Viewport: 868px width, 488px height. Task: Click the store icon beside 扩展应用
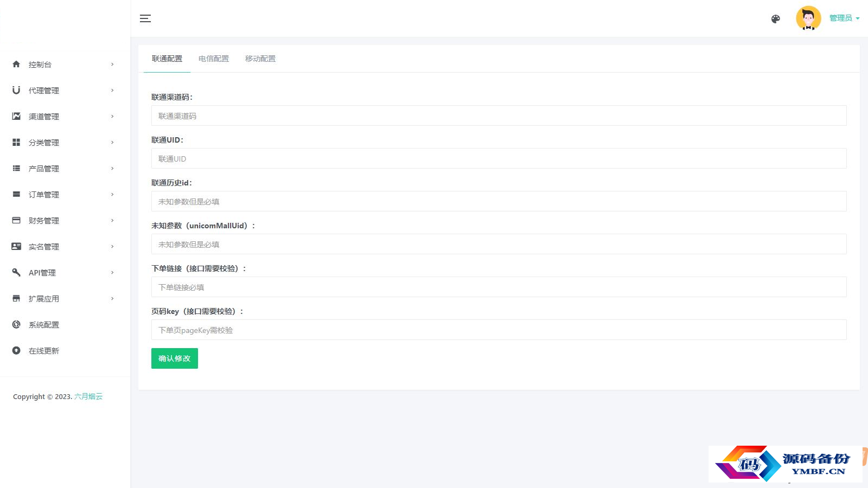16,298
